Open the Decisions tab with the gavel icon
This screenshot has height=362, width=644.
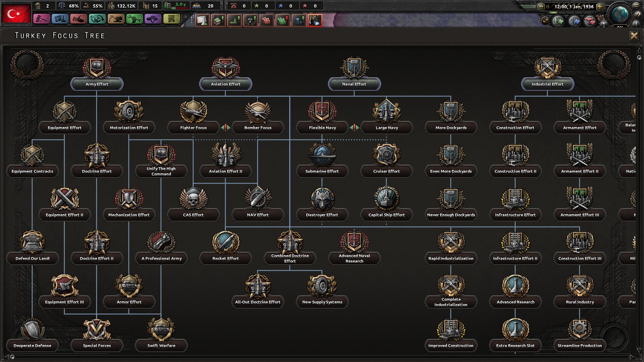click(42, 19)
